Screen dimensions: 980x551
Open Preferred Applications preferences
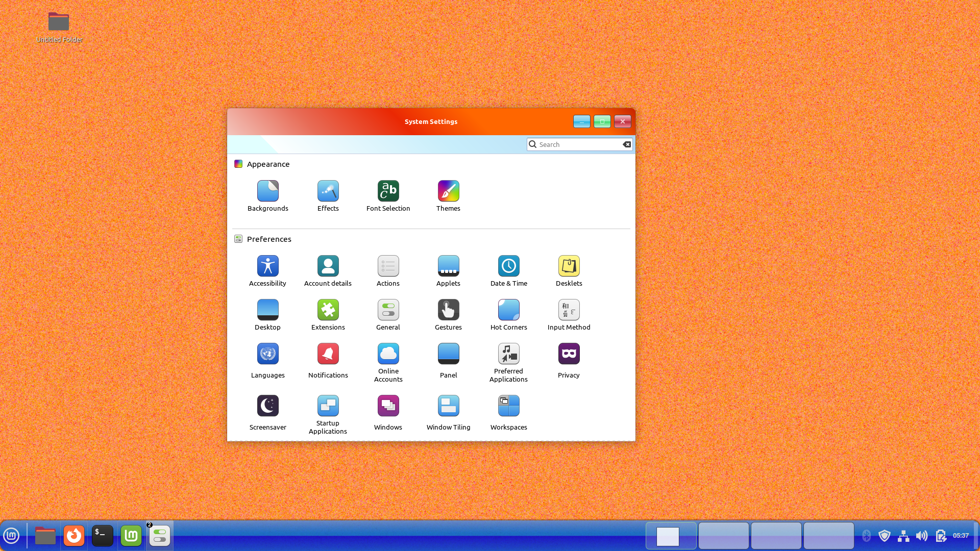pyautogui.click(x=508, y=363)
